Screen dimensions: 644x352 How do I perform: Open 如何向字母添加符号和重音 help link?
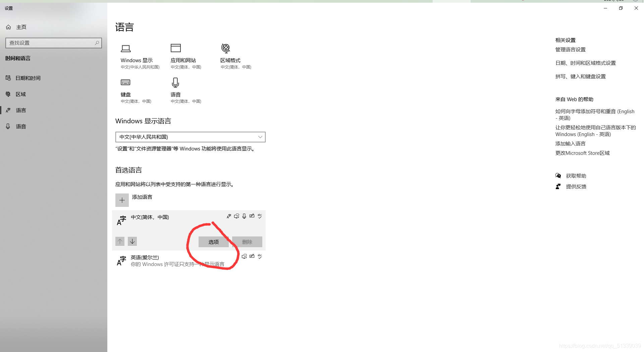[595, 115]
